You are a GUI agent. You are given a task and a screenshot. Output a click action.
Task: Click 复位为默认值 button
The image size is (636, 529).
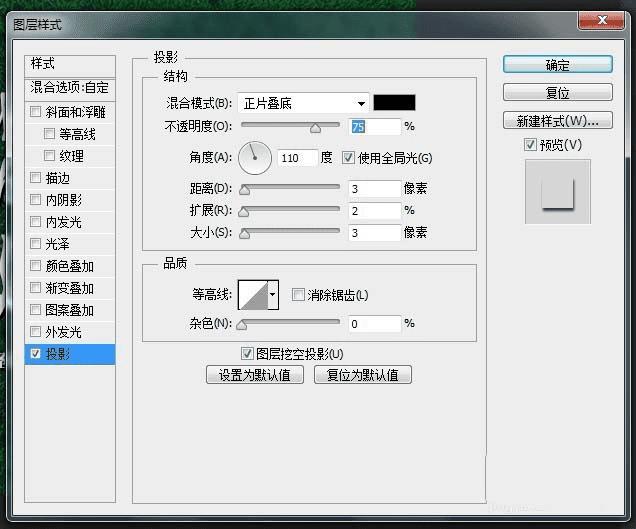pyautogui.click(x=363, y=374)
